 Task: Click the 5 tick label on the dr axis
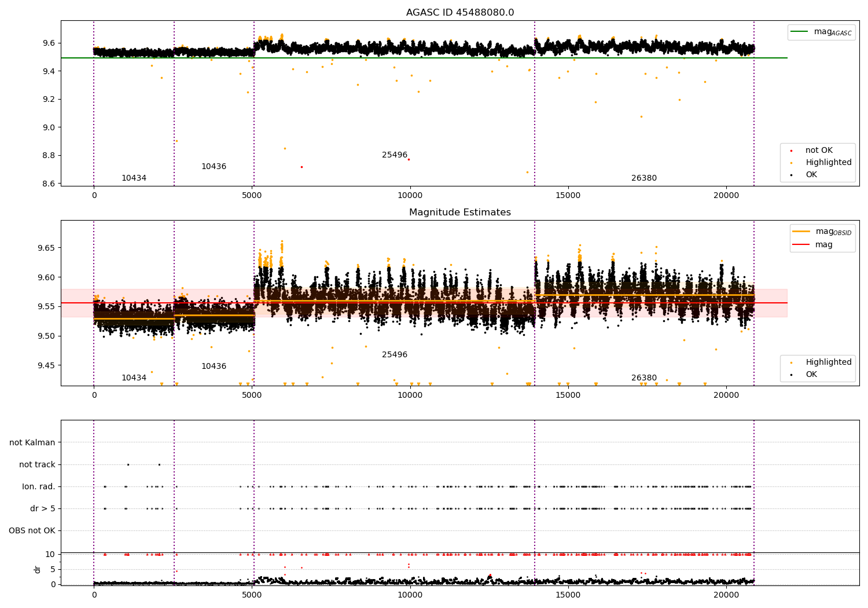click(53, 570)
